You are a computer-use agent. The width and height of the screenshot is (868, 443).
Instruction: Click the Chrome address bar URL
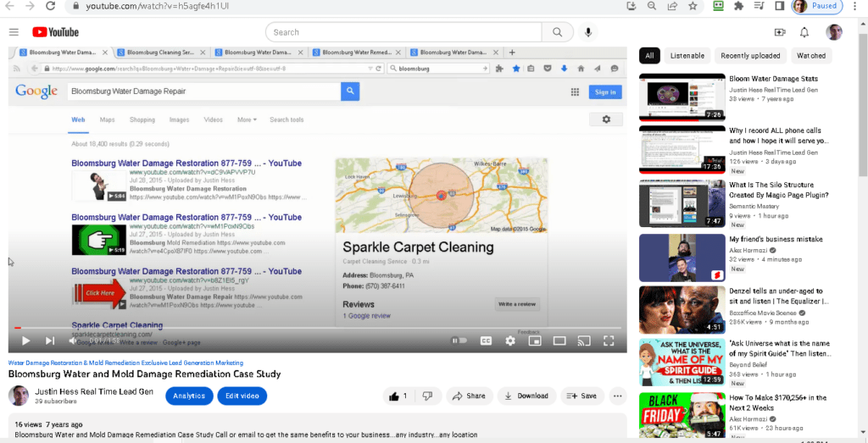tap(159, 6)
